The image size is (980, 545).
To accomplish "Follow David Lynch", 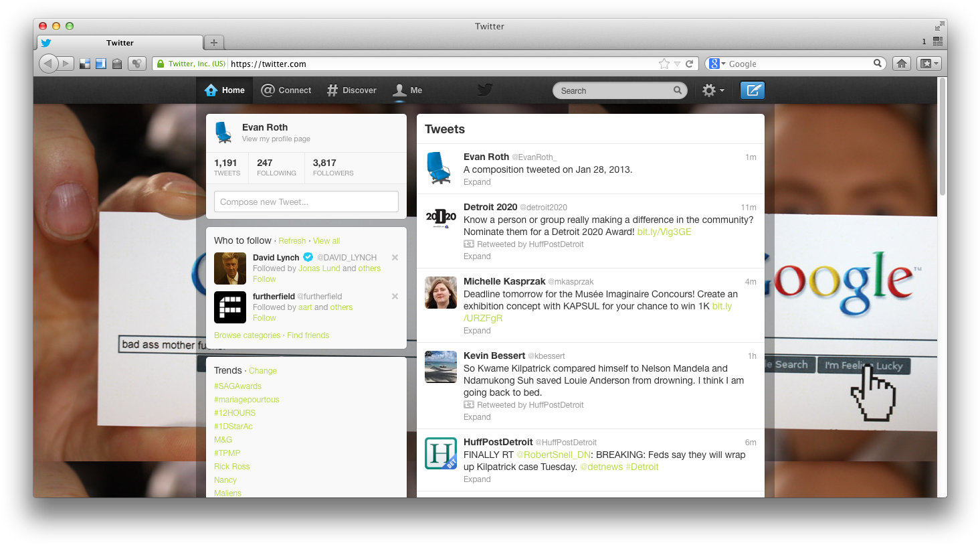I will point(264,279).
